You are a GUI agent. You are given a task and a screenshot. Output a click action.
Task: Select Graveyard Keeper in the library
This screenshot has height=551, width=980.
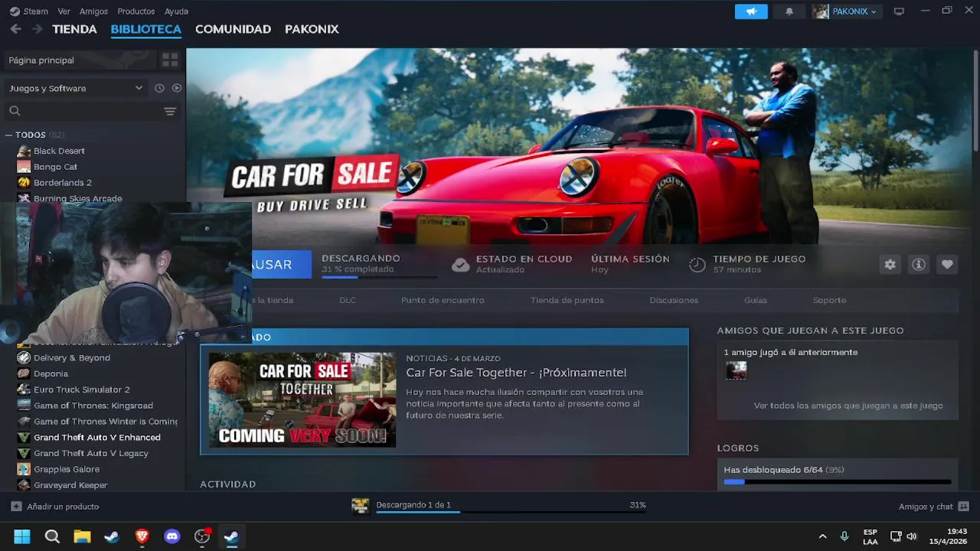(70, 485)
